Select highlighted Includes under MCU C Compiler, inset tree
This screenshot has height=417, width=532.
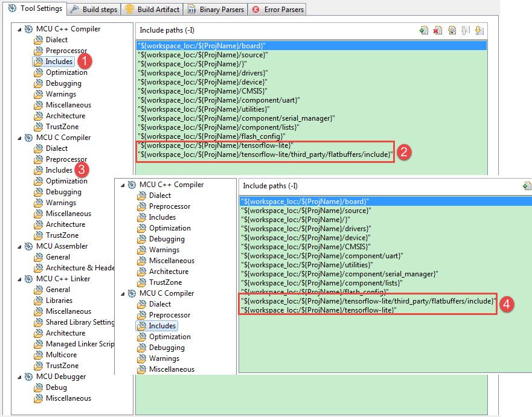(157, 326)
